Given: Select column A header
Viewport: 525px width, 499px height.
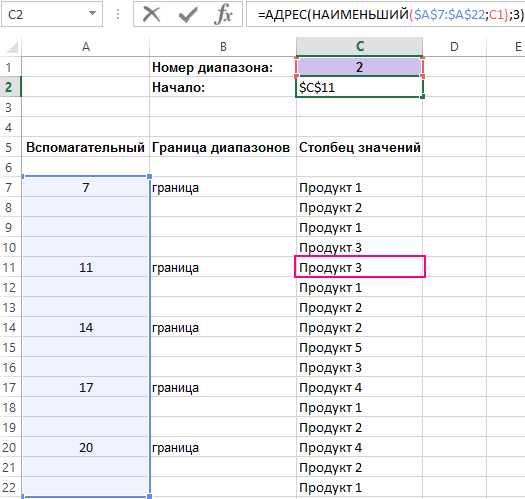Looking at the screenshot, I should 86,47.
